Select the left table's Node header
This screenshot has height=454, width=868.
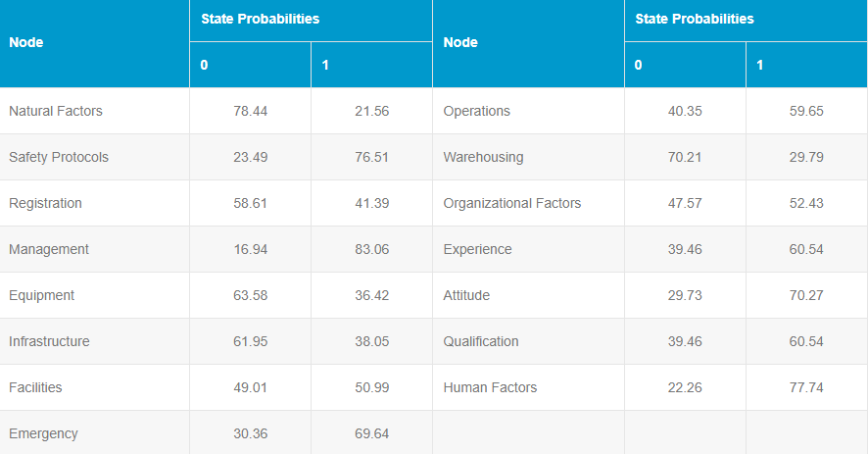[x=26, y=42]
